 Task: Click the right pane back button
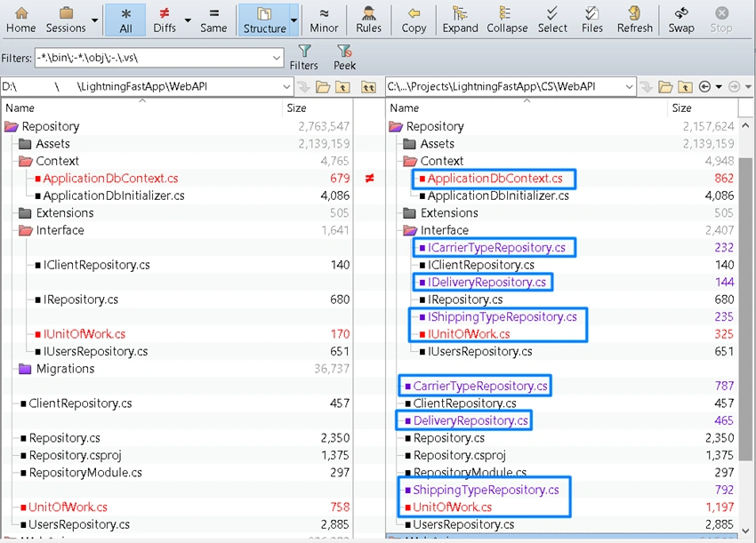(x=705, y=87)
